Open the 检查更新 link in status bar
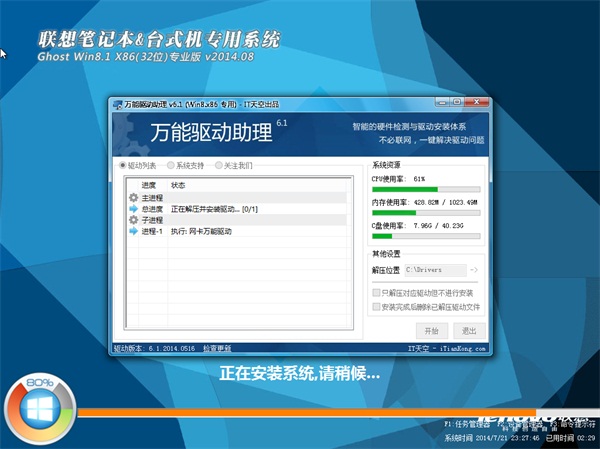The width and height of the screenshot is (600, 449). (x=216, y=347)
